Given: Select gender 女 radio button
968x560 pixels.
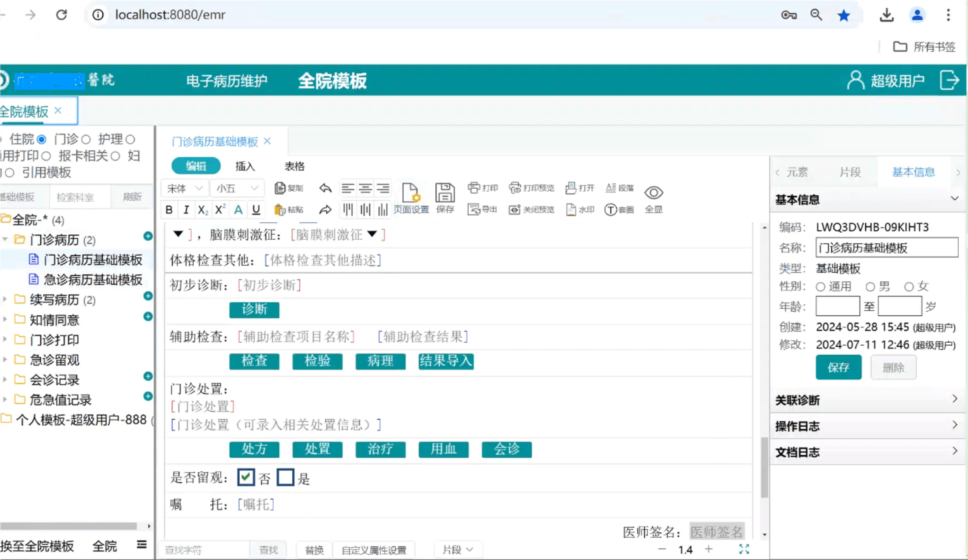Looking at the screenshot, I should point(909,287).
